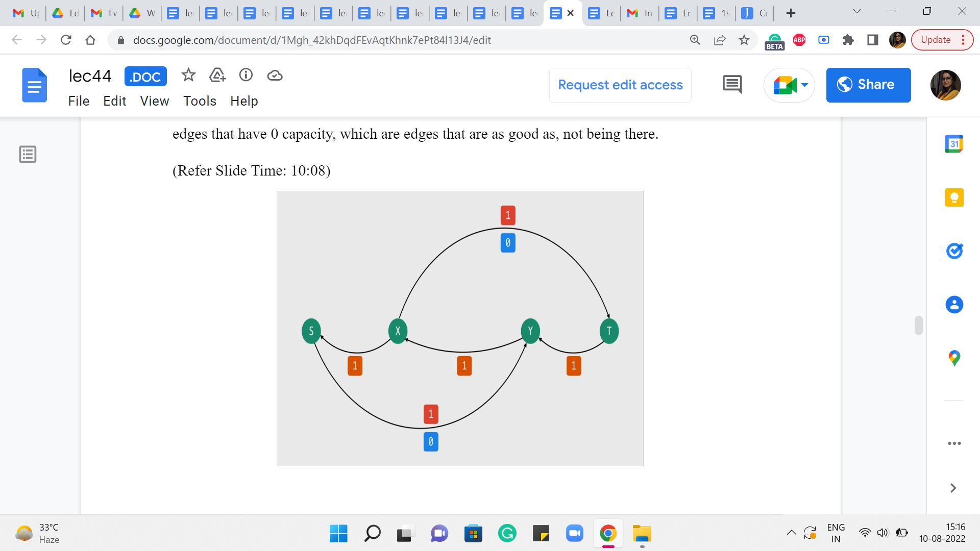Screen dimensions: 980x551
Task: Click the Refer Slide Time text
Action: click(x=252, y=170)
